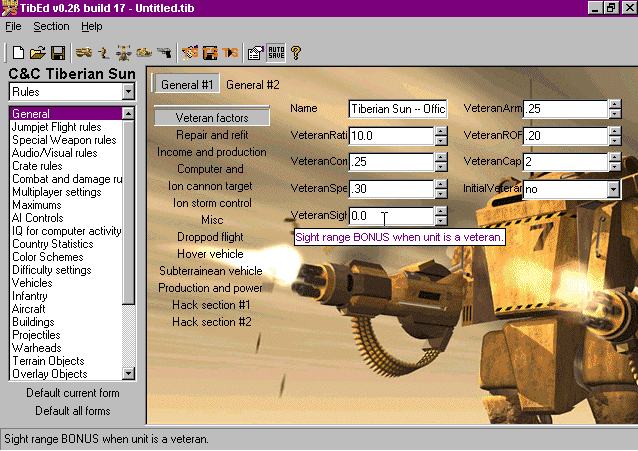The width and height of the screenshot is (638, 451).
Task: Click the VeteranRatio value field 10.0
Action: tap(391, 136)
